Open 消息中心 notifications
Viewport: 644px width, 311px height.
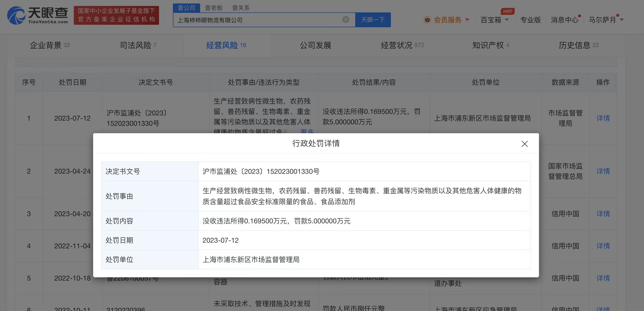(564, 20)
